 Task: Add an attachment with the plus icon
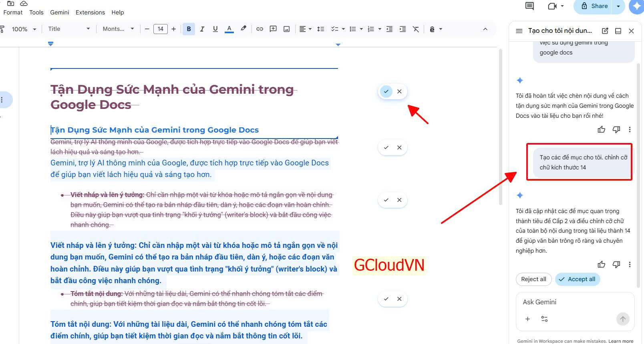(x=527, y=319)
